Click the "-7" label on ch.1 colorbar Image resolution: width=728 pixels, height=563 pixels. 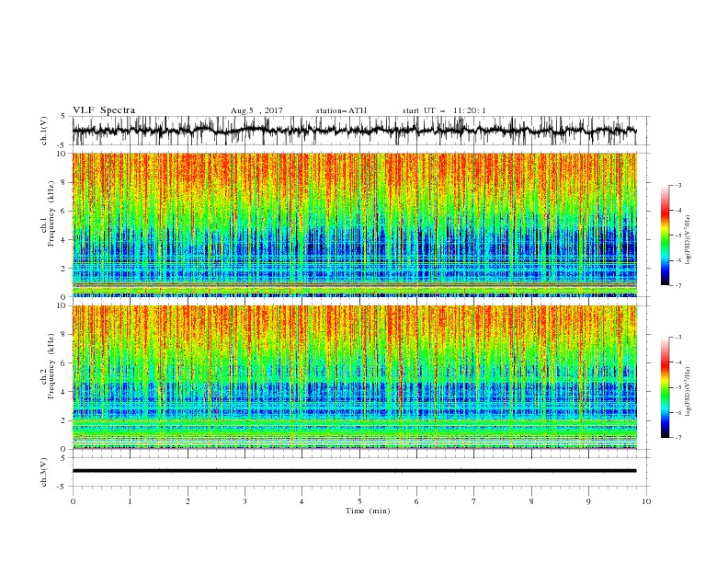(678, 285)
